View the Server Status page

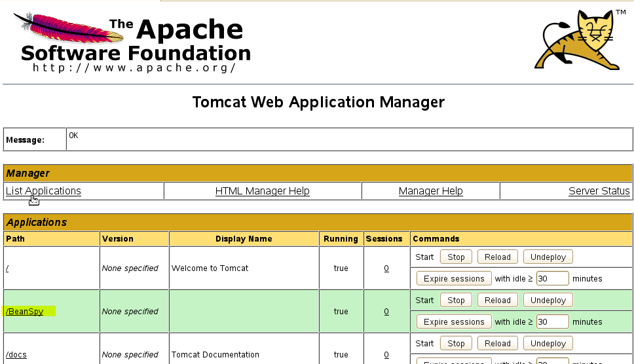599,191
